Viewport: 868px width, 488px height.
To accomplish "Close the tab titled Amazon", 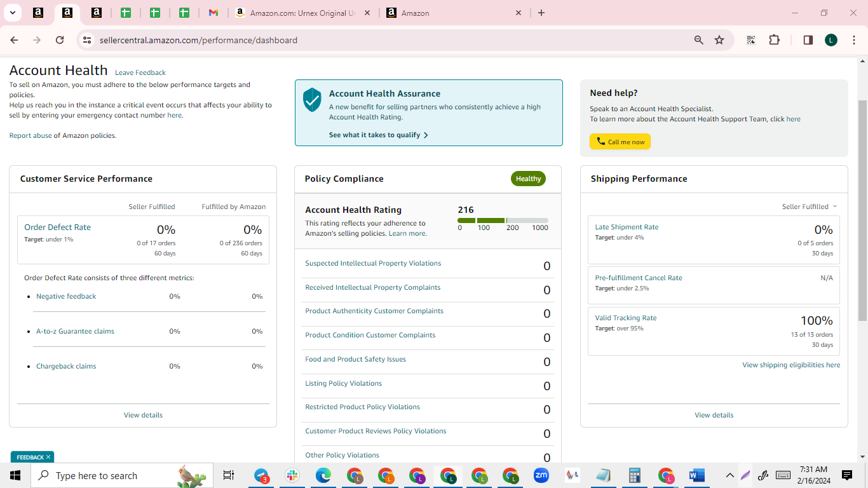I will [x=519, y=13].
